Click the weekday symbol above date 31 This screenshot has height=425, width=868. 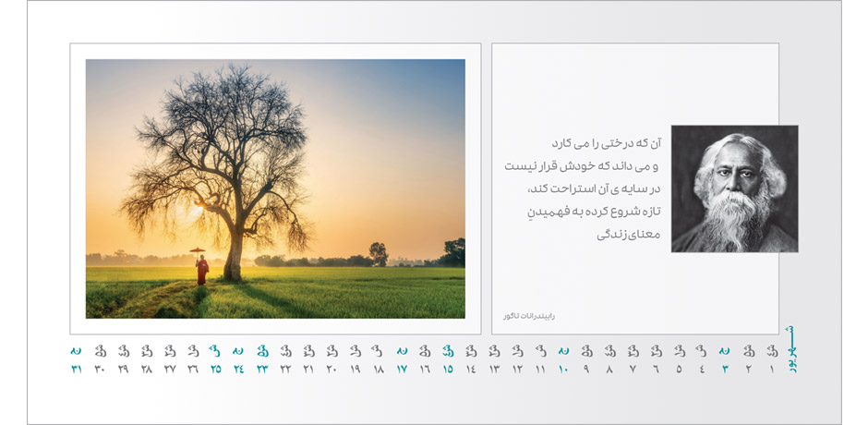pyautogui.click(x=76, y=351)
